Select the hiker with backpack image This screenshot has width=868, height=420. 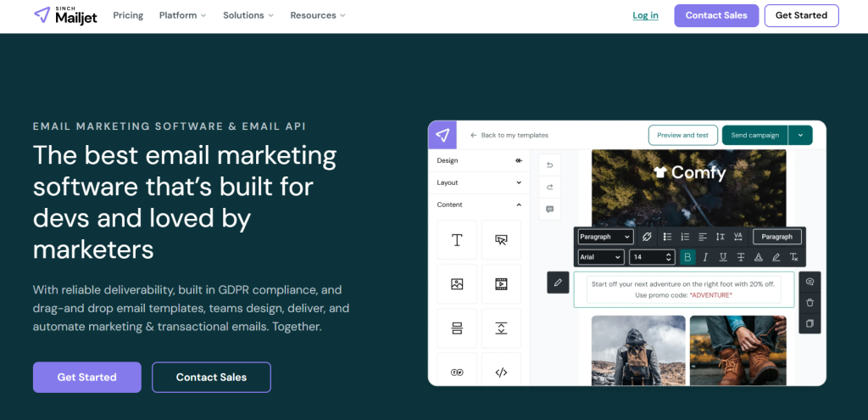pyautogui.click(x=638, y=350)
